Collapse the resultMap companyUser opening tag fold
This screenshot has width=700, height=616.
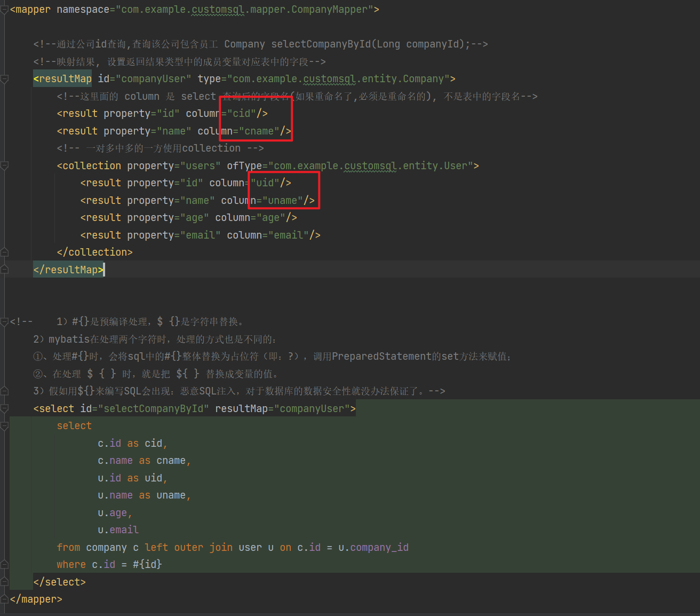point(4,79)
